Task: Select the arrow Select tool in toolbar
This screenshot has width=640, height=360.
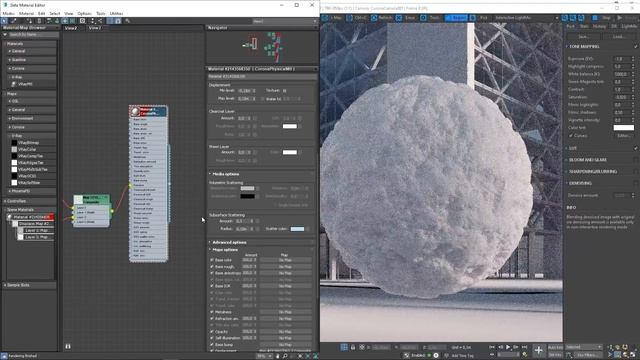Action: point(4,21)
